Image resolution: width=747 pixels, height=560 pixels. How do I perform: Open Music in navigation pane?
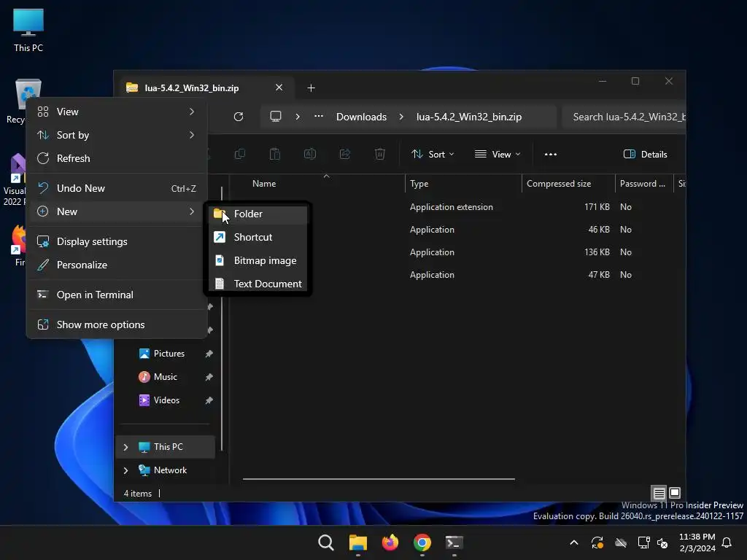point(167,377)
